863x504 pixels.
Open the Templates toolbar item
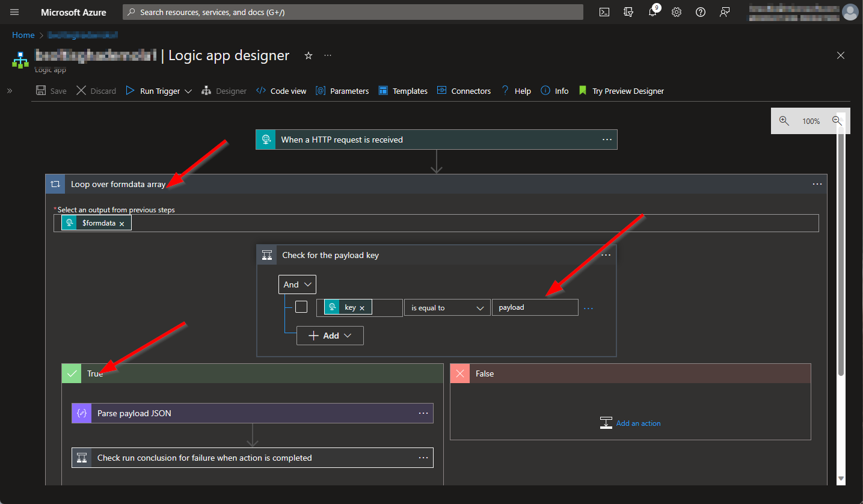click(x=403, y=91)
